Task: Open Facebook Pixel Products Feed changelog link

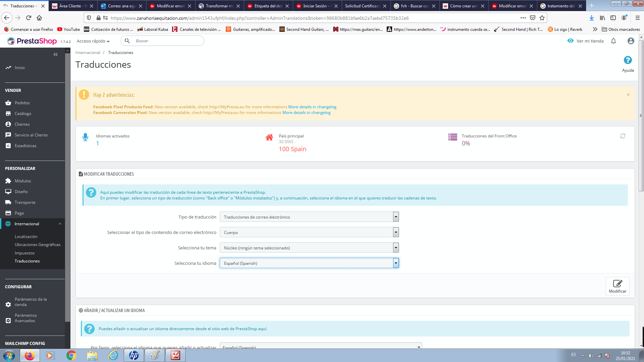Action: coord(312,107)
